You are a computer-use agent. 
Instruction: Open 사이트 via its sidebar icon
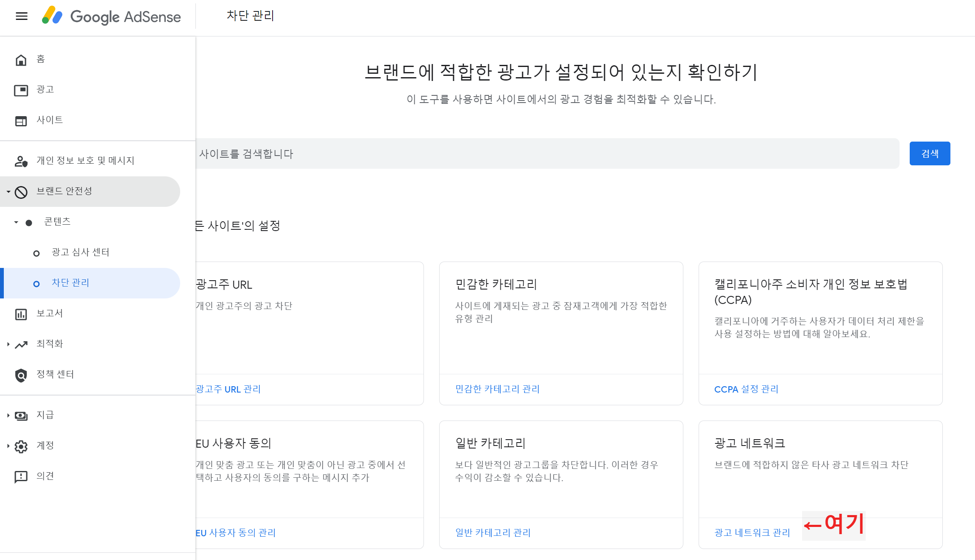point(21,120)
